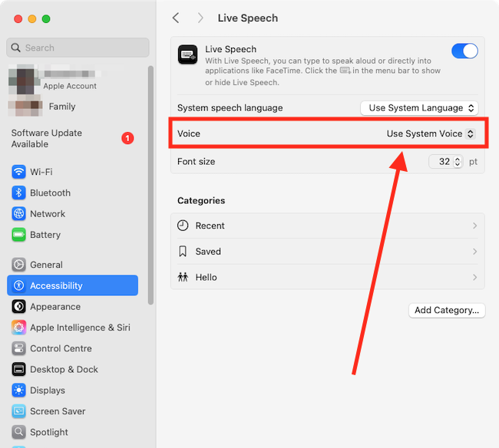This screenshot has width=499, height=448.
Task: Select Bluetooth in the sidebar
Action: [x=73, y=193]
